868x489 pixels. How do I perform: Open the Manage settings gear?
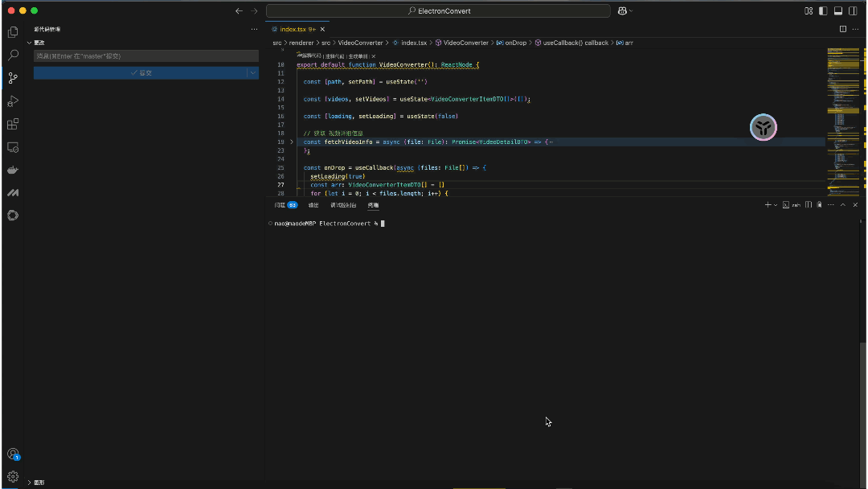[13, 476]
